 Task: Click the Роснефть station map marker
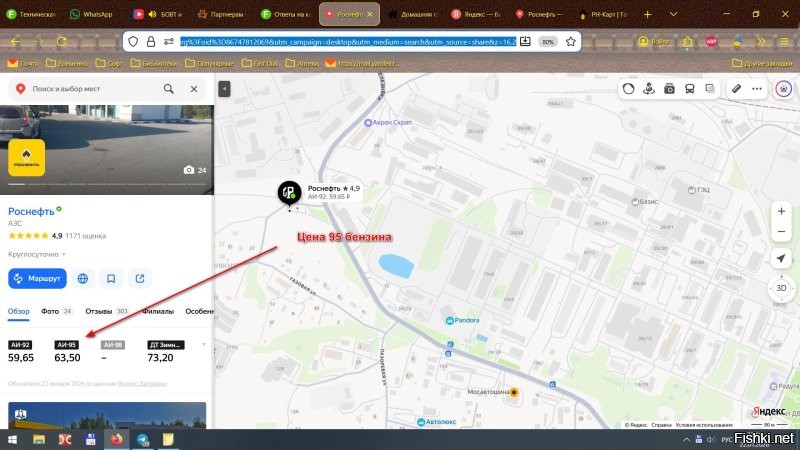pos(289,193)
